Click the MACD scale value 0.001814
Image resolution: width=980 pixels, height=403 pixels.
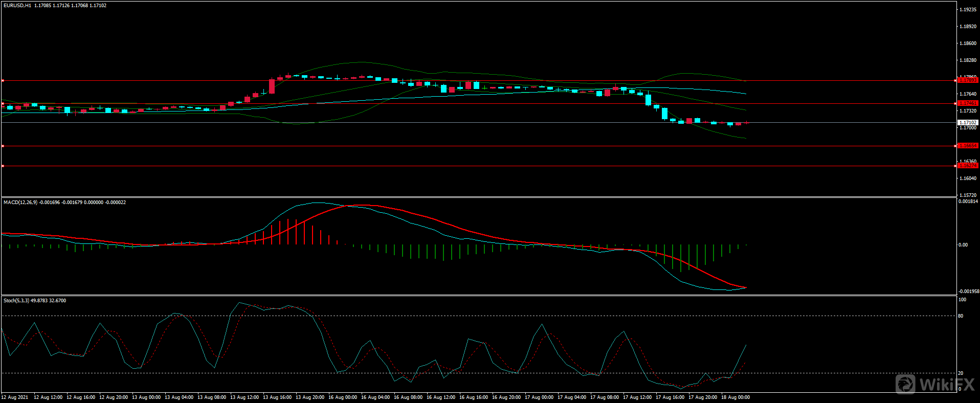[968, 201]
